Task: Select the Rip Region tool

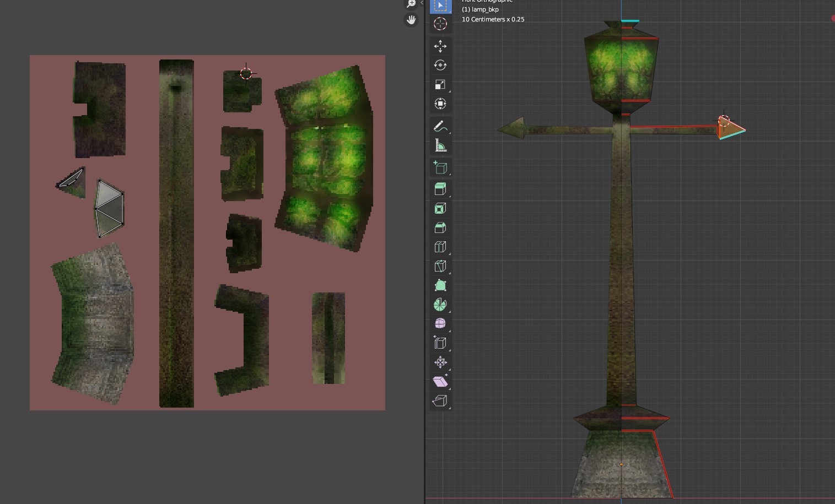Action: (x=440, y=400)
